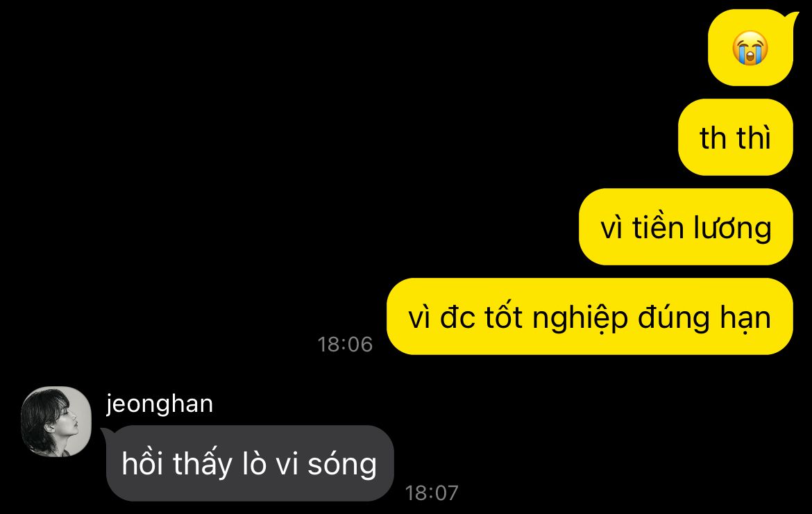Tap the 'th thì' message bubble
The height and width of the screenshot is (514, 812).
[736, 138]
